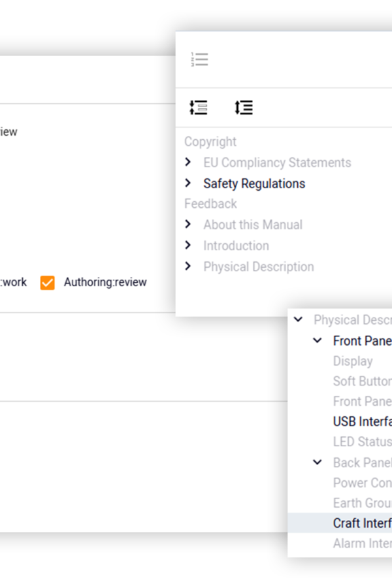Open the Earth Ground topic
The image size is (392, 588).
pyautogui.click(x=363, y=503)
